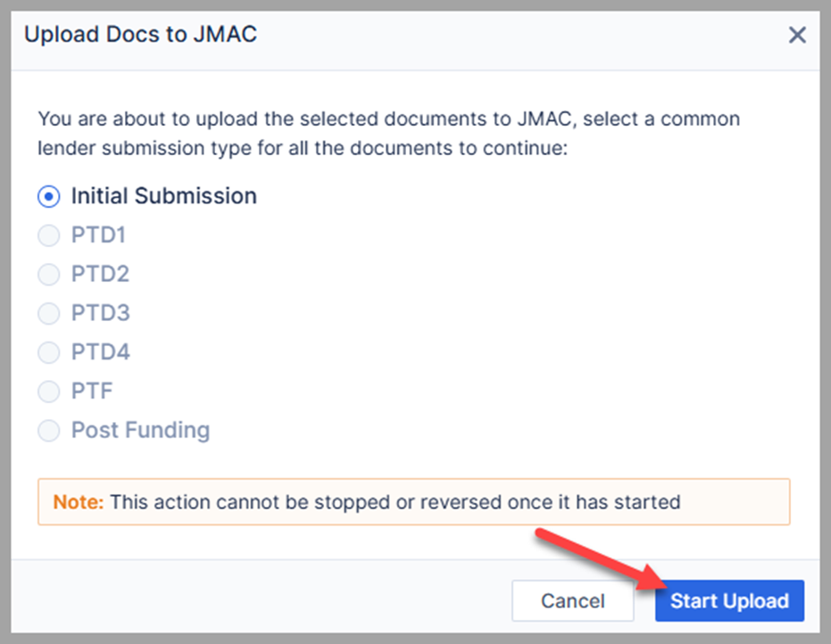Select the PTD2 radio button
The image size is (831, 644).
[48, 275]
